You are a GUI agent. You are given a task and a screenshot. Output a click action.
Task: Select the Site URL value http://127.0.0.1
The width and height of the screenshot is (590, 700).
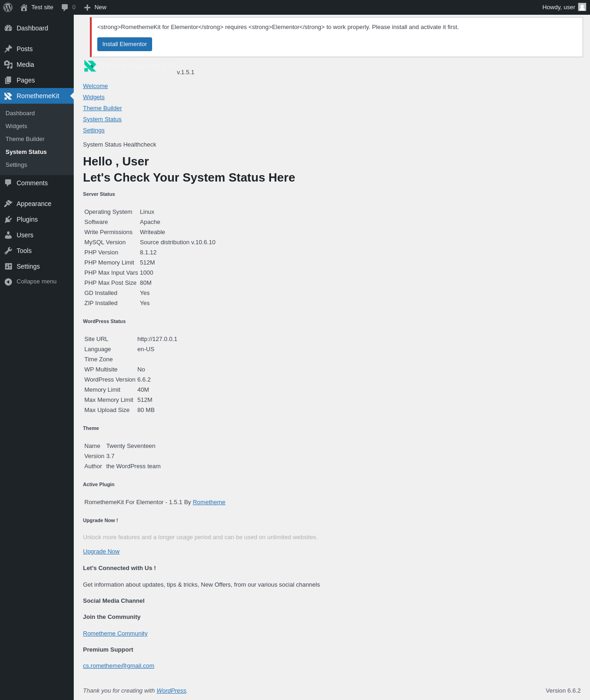click(157, 339)
